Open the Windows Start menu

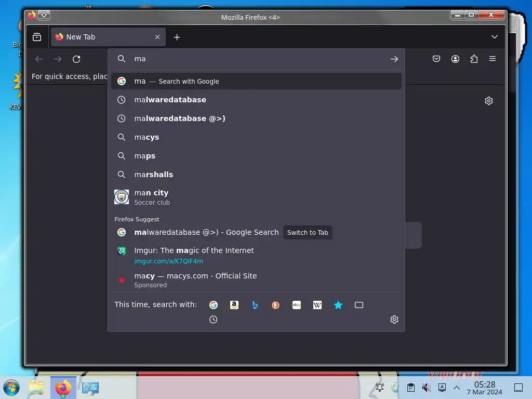coord(11,388)
